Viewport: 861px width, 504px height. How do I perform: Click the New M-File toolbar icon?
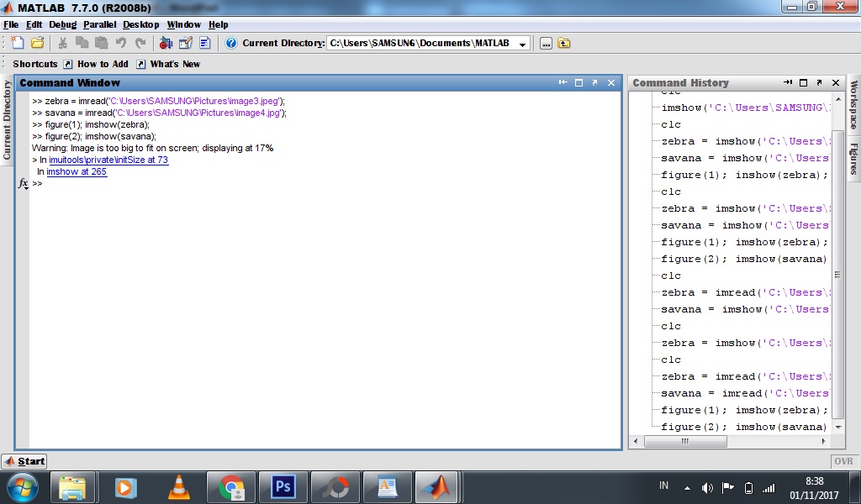[x=18, y=43]
